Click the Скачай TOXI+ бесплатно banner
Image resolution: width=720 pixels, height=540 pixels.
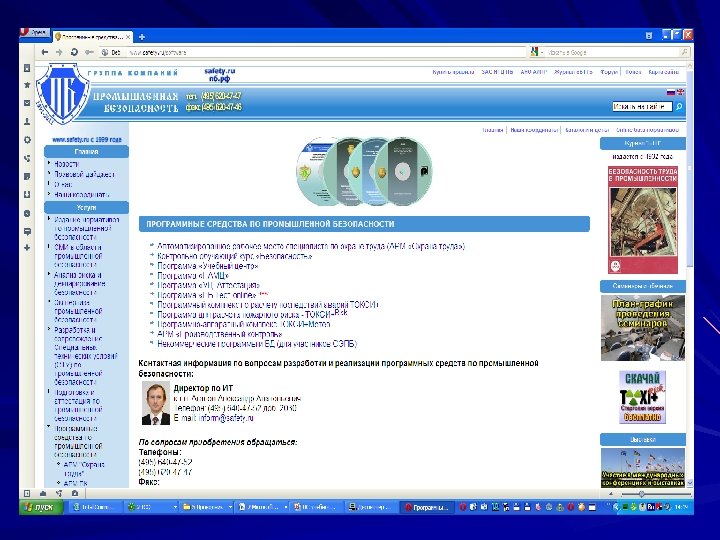pos(642,397)
